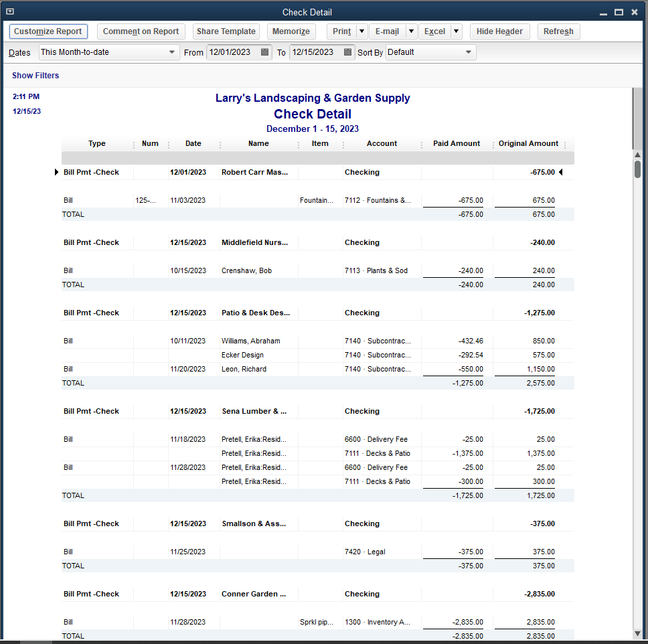Viewport: 648px width, 644px height.
Task: Click the 11/25/2023 bill date
Action: (187, 552)
